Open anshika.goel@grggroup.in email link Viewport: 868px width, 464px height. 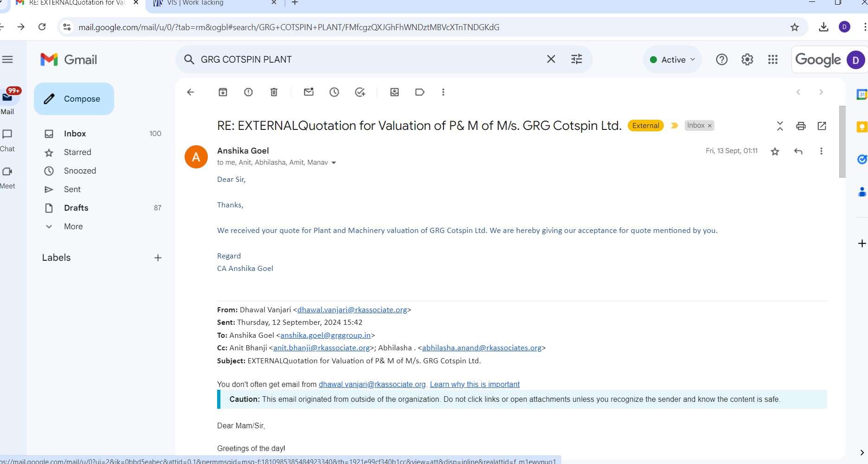(x=325, y=335)
